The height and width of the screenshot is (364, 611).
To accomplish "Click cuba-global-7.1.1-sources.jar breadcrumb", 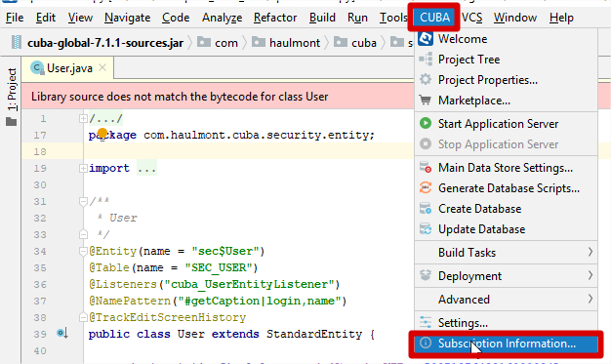I will pos(105,43).
